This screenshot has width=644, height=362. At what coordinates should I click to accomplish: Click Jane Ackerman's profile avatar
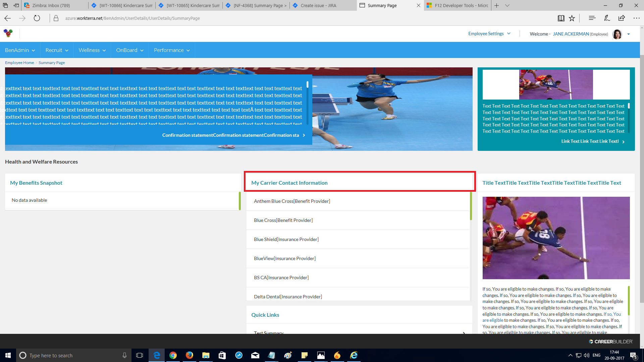[617, 34]
